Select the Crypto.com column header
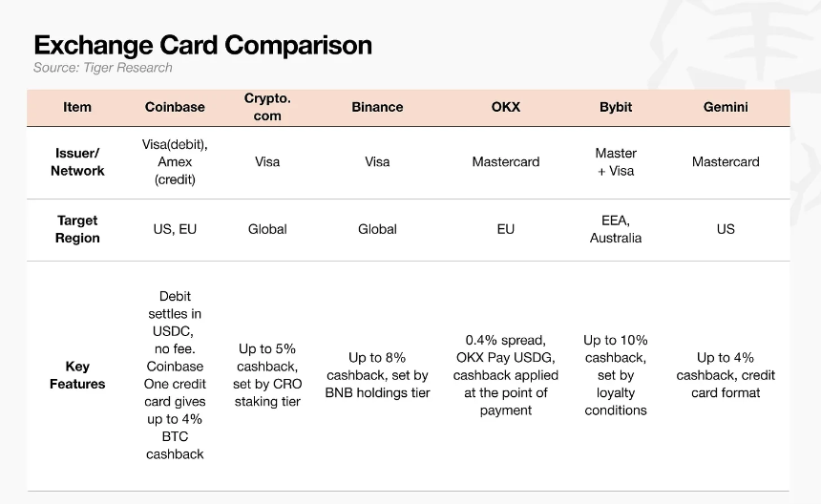Image resolution: width=821 pixels, height=504 pixels. coord(267,107)
